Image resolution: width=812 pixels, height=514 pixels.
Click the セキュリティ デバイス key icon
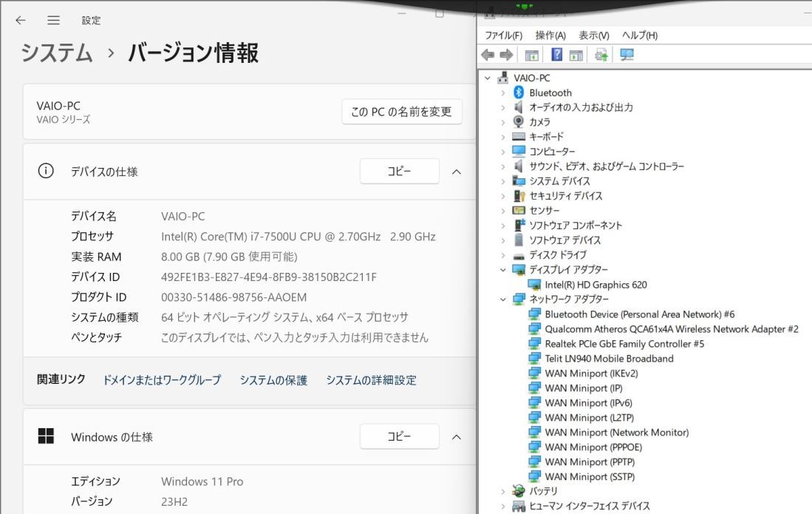click(519, 196)
